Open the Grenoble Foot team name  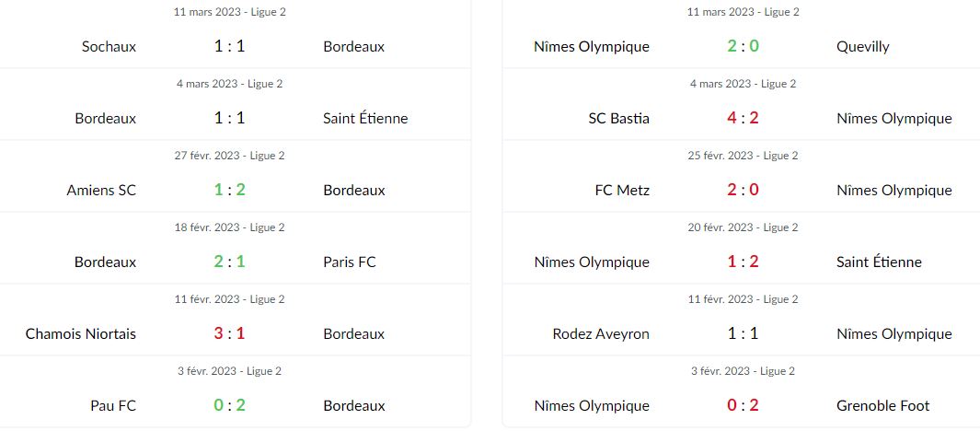pyautogui.click(x=883, y=406)
